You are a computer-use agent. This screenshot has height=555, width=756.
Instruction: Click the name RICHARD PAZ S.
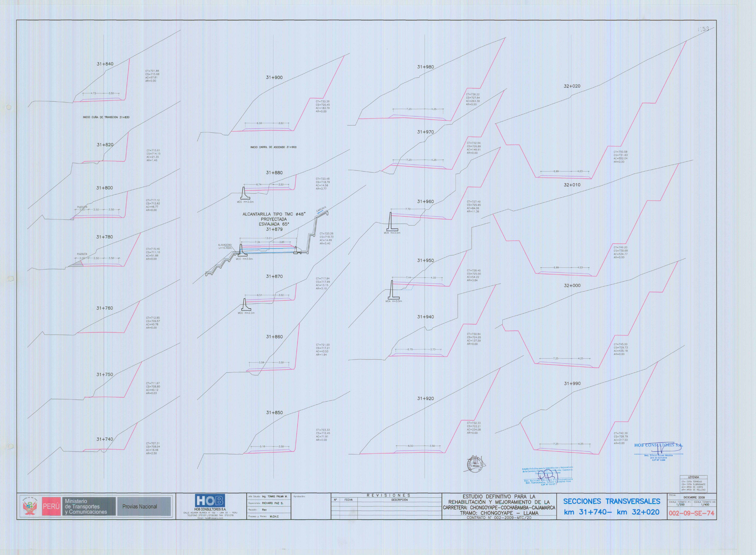click(x=272, y=503)
